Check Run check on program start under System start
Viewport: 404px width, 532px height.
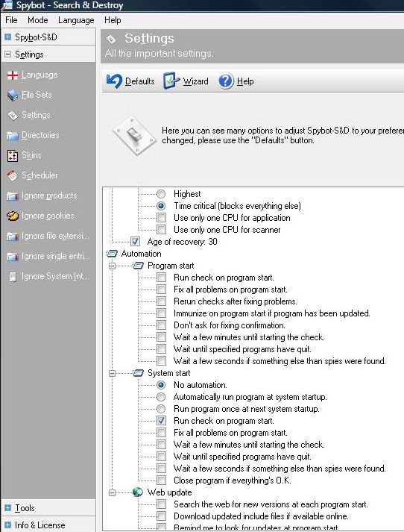[x=161, y=420]
